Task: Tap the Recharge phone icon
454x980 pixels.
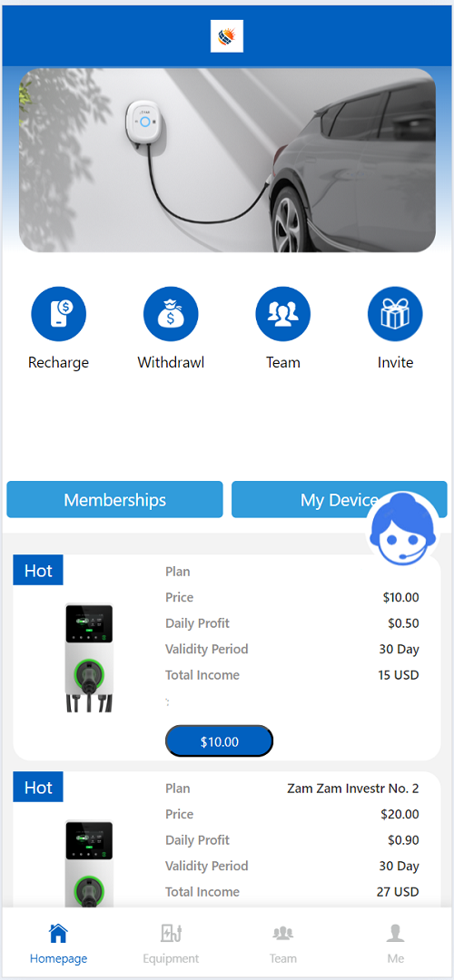Action: click(58, 314)
